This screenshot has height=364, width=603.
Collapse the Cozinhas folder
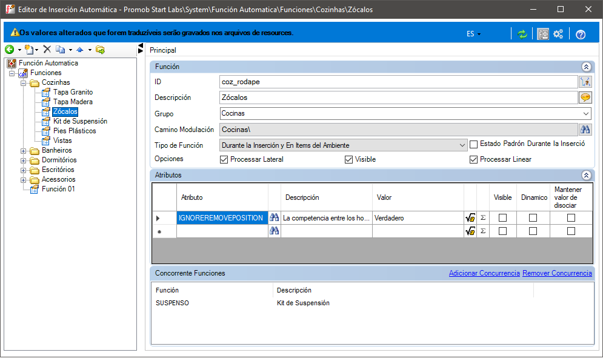pyautogui.click(x=24, y=82)
